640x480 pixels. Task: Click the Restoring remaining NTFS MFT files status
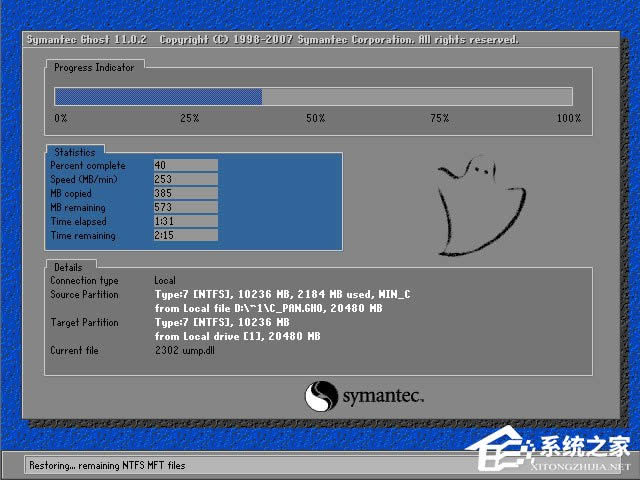(x=107, y=465)
